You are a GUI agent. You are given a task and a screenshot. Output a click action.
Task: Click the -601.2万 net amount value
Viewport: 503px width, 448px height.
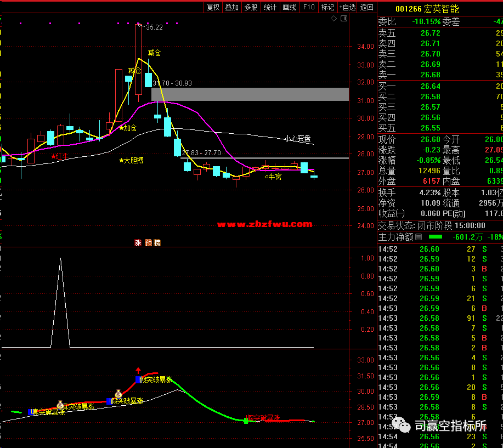coord(468,237)
